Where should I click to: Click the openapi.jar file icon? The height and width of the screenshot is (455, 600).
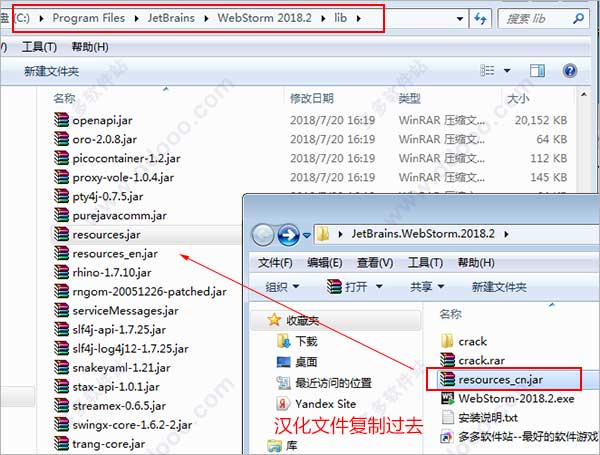tap(61, 120)
